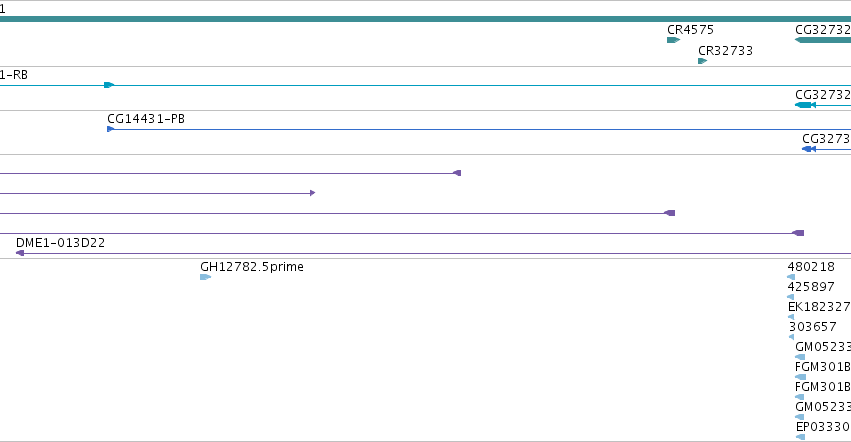Select the small glyph under EK182327
This screenshot has width=851, height=442.
791,317
